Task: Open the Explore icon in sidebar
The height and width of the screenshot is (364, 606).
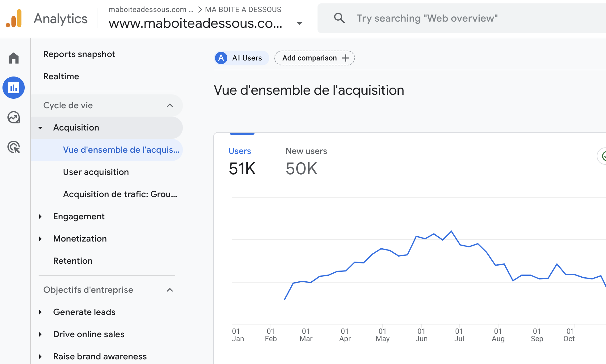Action: [x=14, y=118]
